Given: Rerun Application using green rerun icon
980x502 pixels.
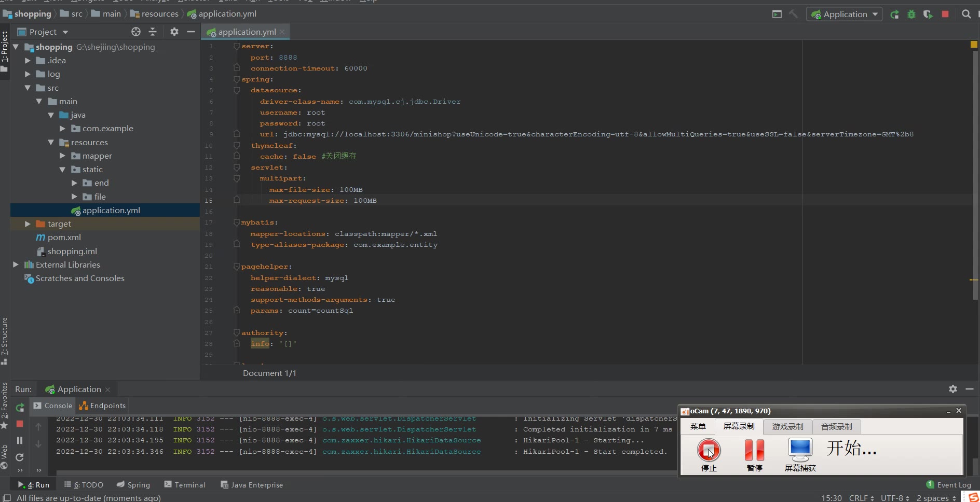Looking at the screenshot, I should pyautogui.click(x=20, y=408).
